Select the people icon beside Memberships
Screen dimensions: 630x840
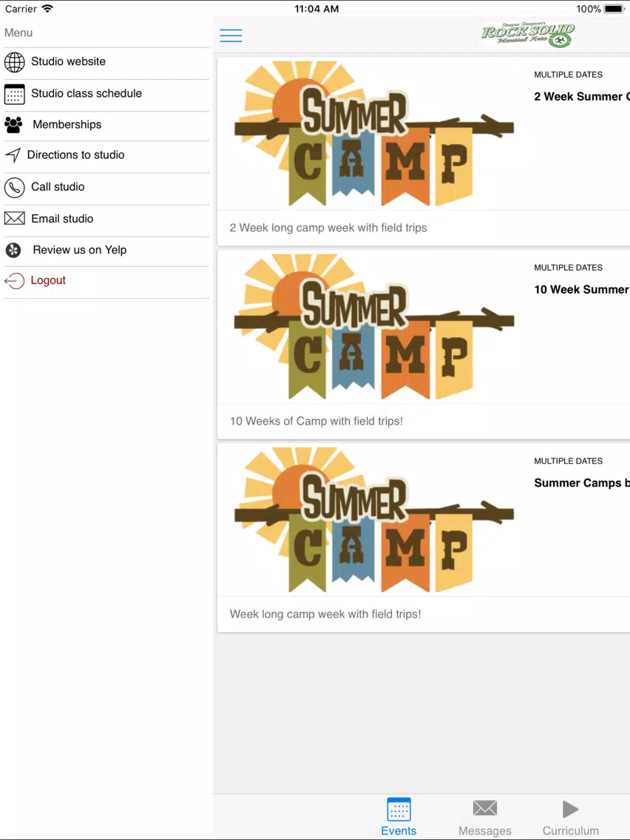click(13, 125)
